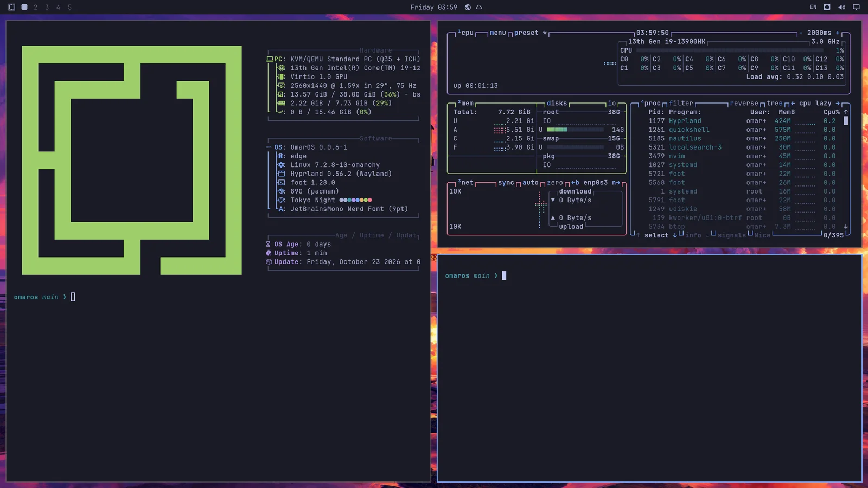Click the Cpu% column header

[832, 112]
